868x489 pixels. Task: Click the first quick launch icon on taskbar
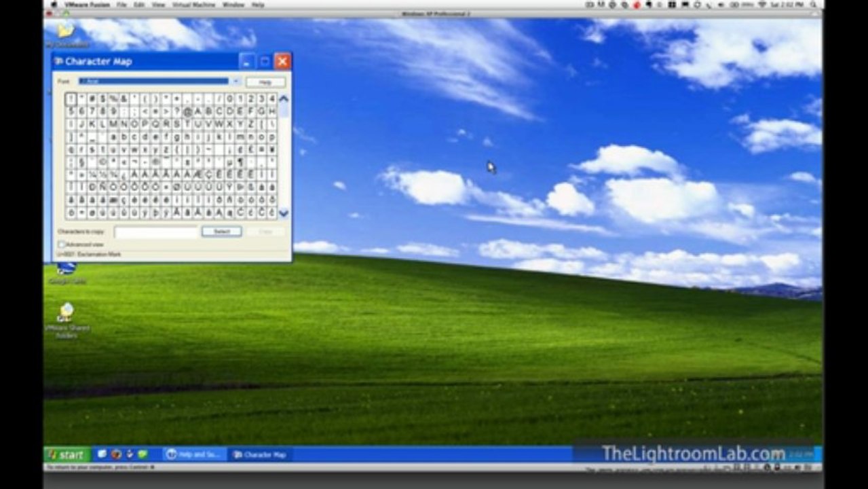click(x=102, y=454)
